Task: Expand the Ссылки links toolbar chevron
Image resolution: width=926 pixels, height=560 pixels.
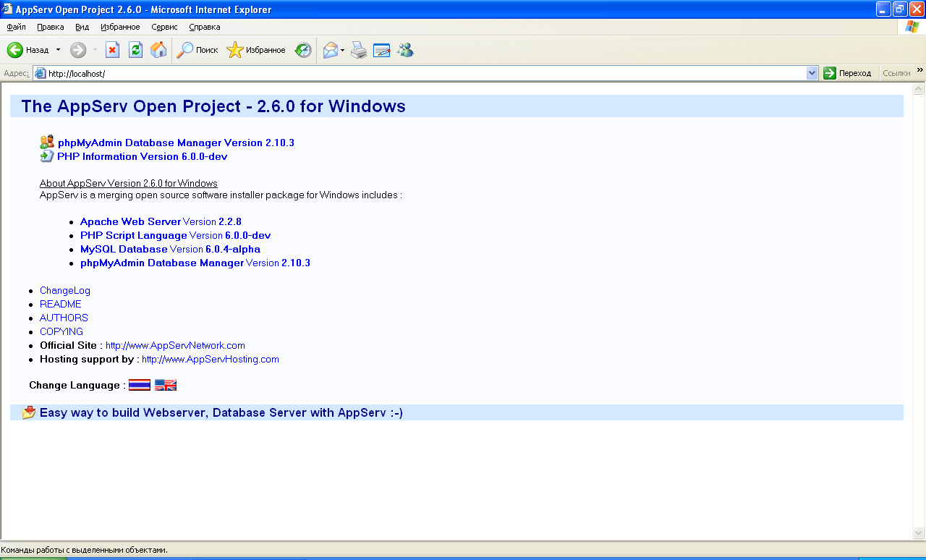Action: pyautogui.click(x=920, y=70)
